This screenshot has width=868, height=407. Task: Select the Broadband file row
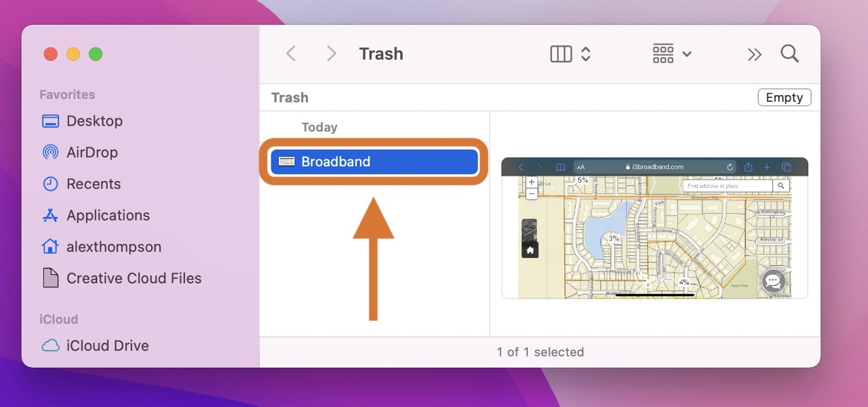pos(374,161)
